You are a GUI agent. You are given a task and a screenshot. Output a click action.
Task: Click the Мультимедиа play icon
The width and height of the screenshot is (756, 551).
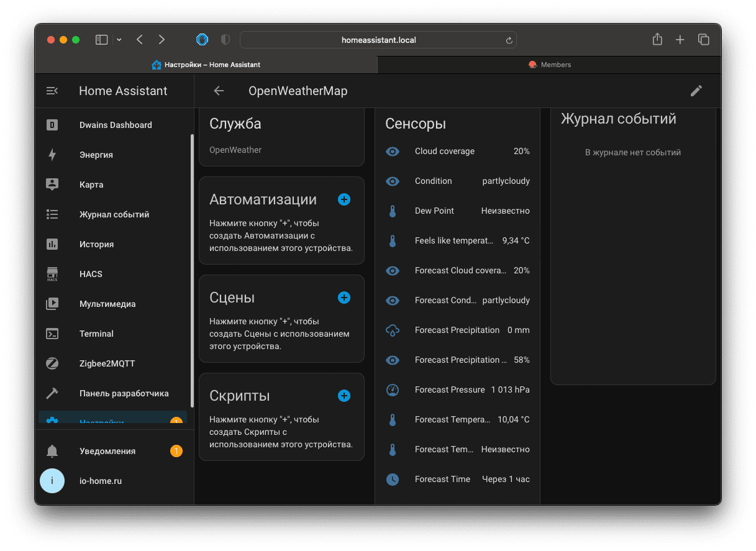click(x=52, y=304)
